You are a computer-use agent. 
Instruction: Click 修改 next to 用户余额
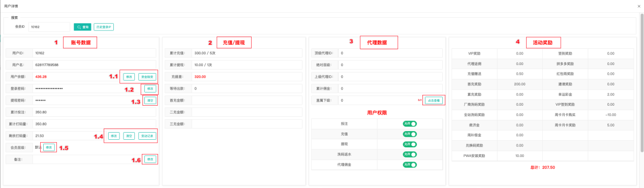click(129, 77)
